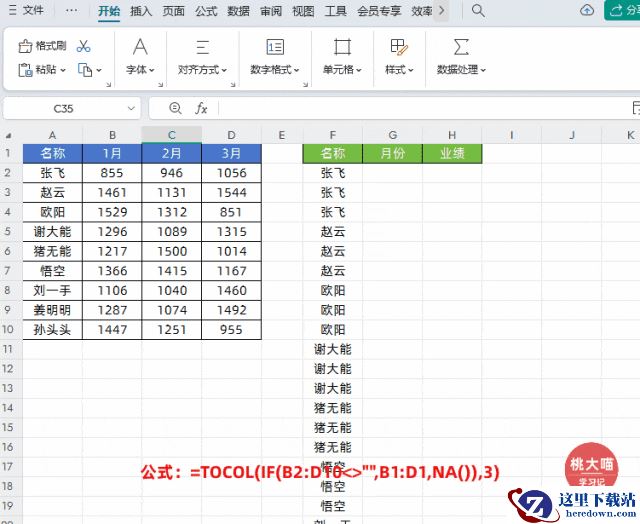Click the cloud upload icon at top right
The height and width of the screenshot is (524, 640).
click(x=587, y=11)
